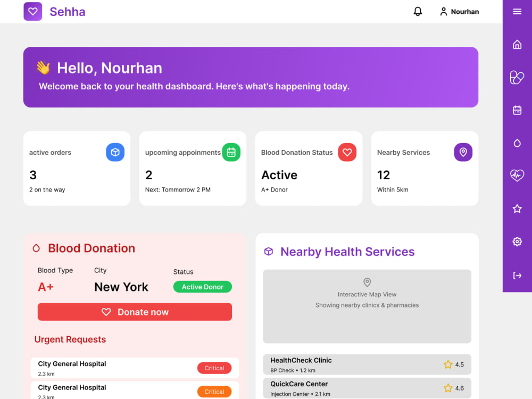Image resolution: width=532 pixels, height=399 pixels.
Task: Go to Home in sidebar
Action: click(x=517, y=45)
